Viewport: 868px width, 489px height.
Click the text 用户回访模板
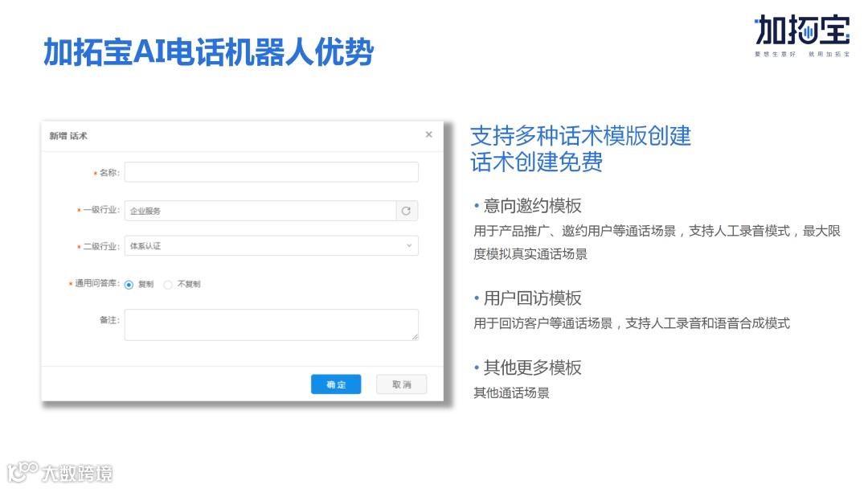tap(533, 298)
